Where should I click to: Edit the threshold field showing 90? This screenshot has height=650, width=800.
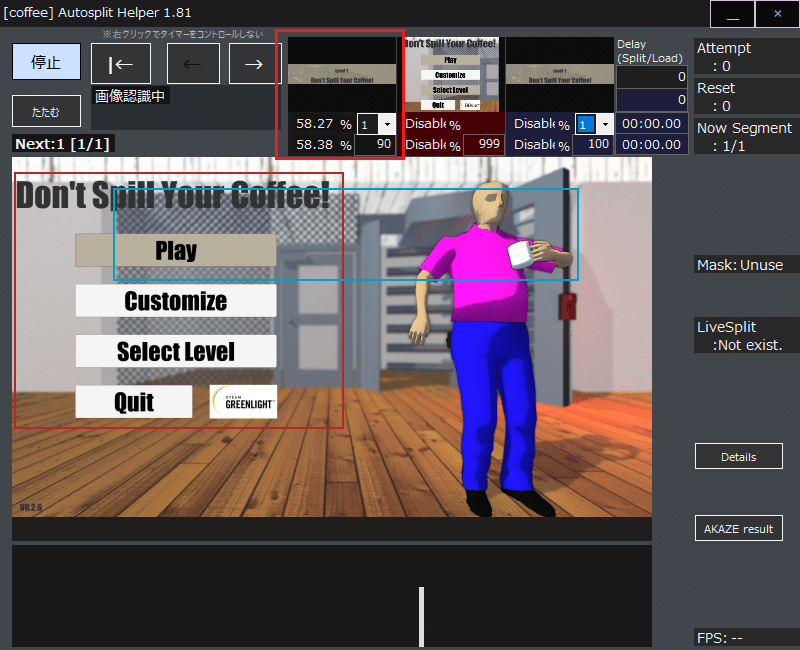click(376, 144)
